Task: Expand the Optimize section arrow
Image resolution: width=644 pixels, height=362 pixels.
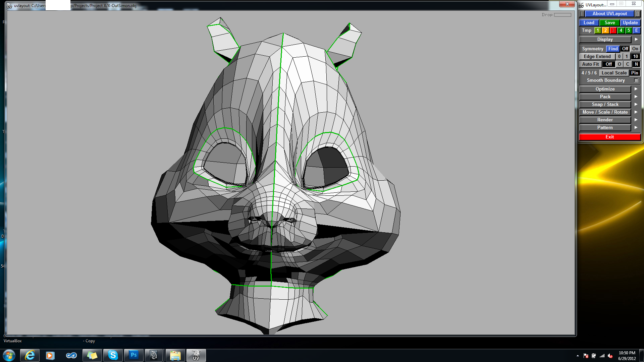Action: click(x=636, y=89)
